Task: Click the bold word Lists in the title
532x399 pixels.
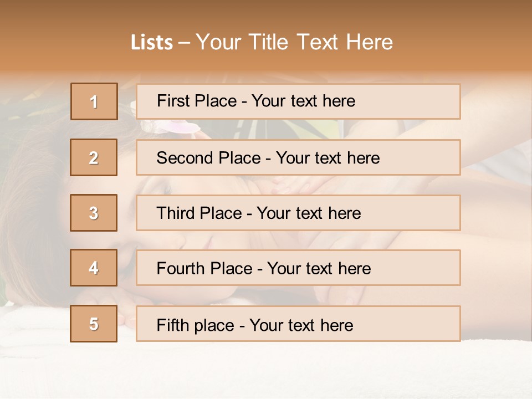Action: coord(152,43)
